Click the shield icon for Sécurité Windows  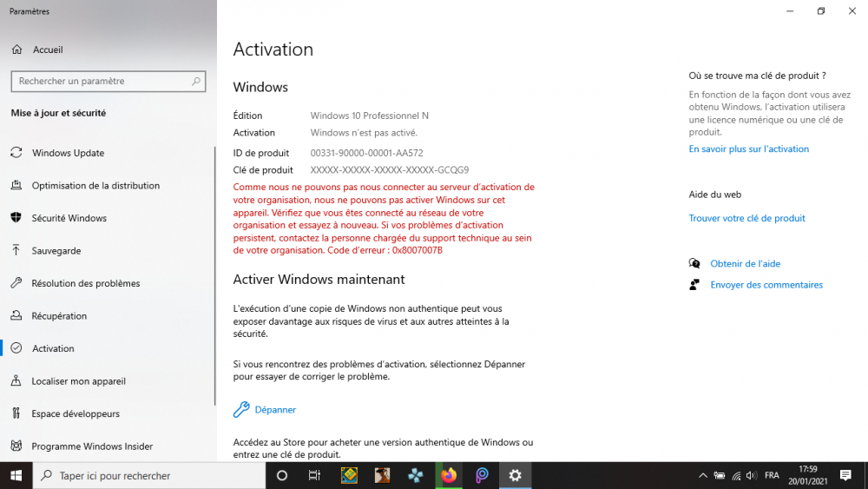click(16, 218)
